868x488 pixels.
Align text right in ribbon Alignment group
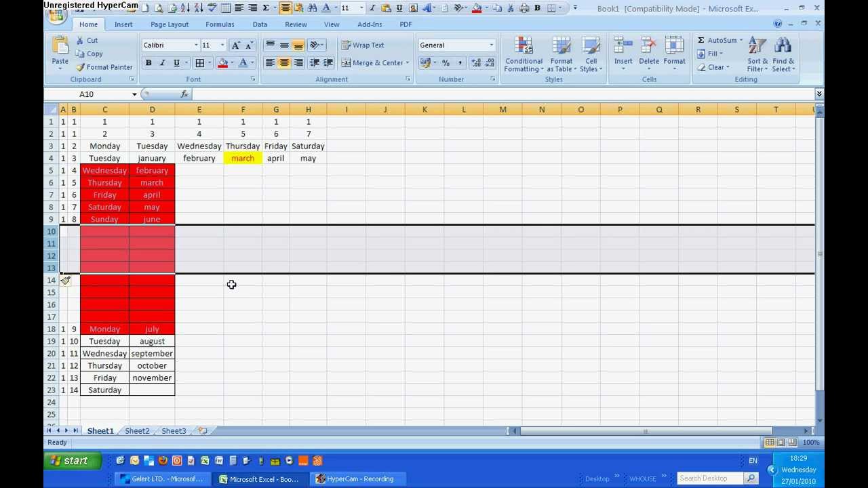pos(298,63)
